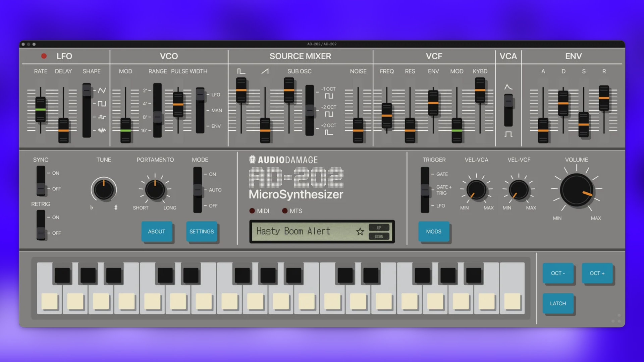Click the red LFO indicator light
Screen dimensions: 644x362
pos(44,56)
